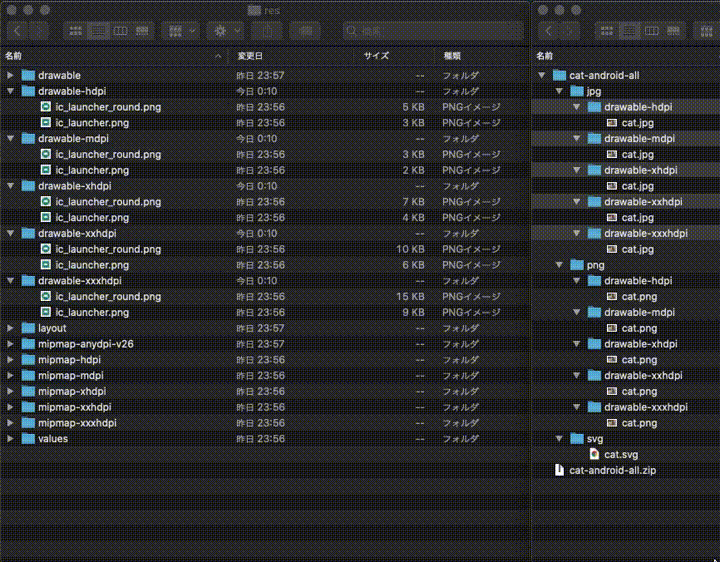Select the mipmap-xhdpi folder row
Image resolution: width=720 pixels, height=562 pixels.
[264, 391]
